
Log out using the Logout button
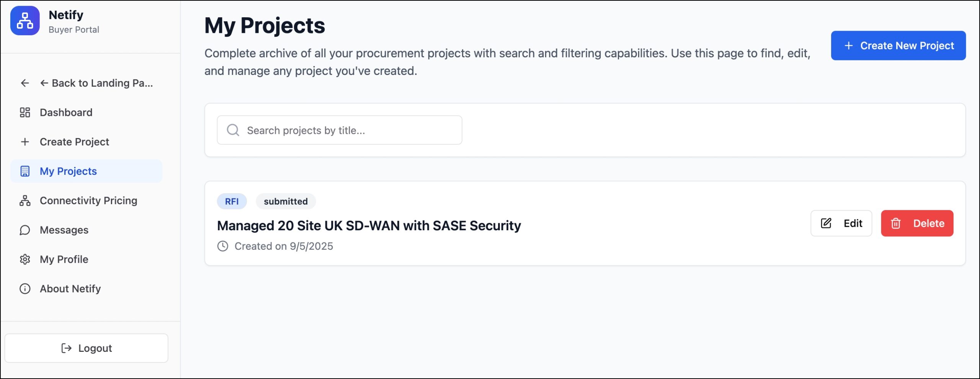tap(87, 348)
